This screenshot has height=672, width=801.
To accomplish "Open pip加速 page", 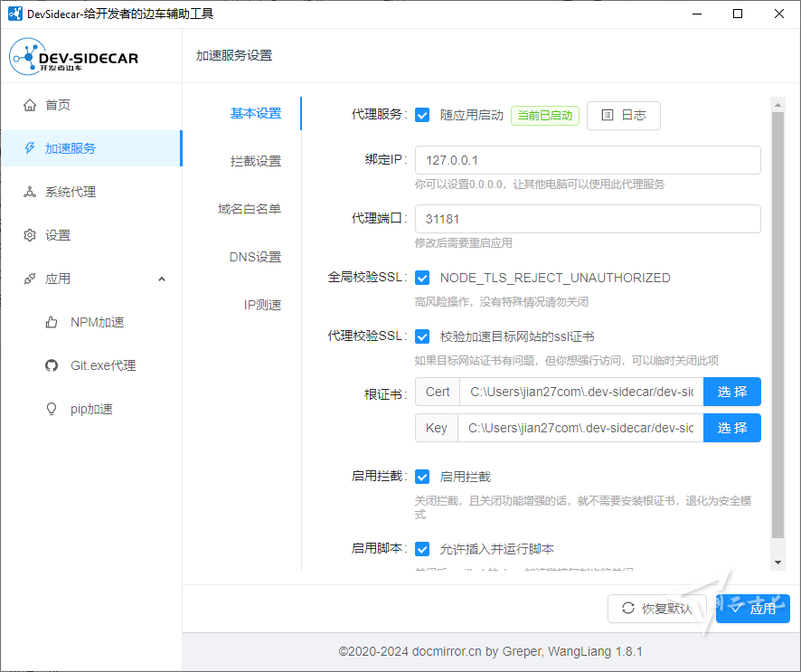I will (x=91, y=410).
